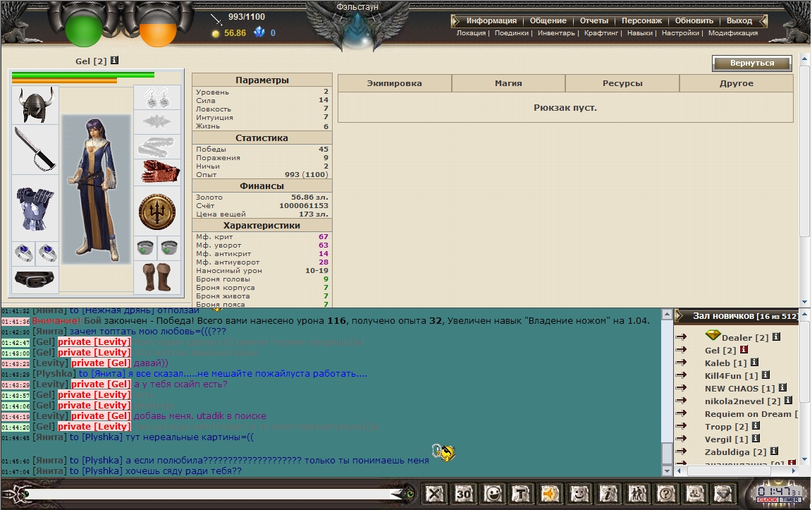Viewport: 812px width, 510px height.
Task: Select the round trident shield slot
Action: [157, 212]
